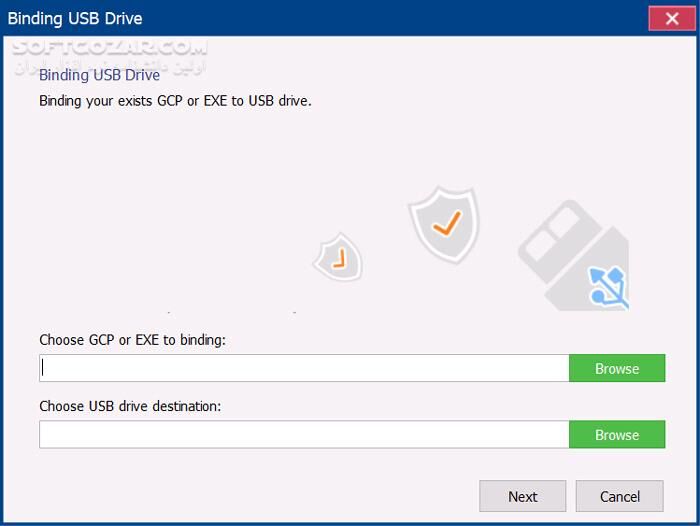Image resolution: width=700 pixels, height=526 pixels.
Task: Click the 'Binding your exists GCP' description text
Action: click(175, 101)
